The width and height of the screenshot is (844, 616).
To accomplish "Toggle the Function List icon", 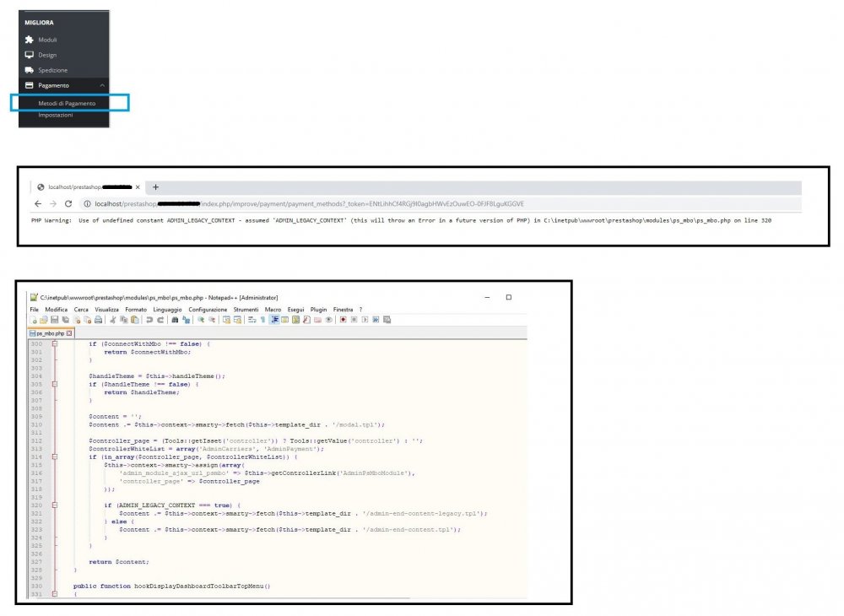I will [x=307, y=320].
